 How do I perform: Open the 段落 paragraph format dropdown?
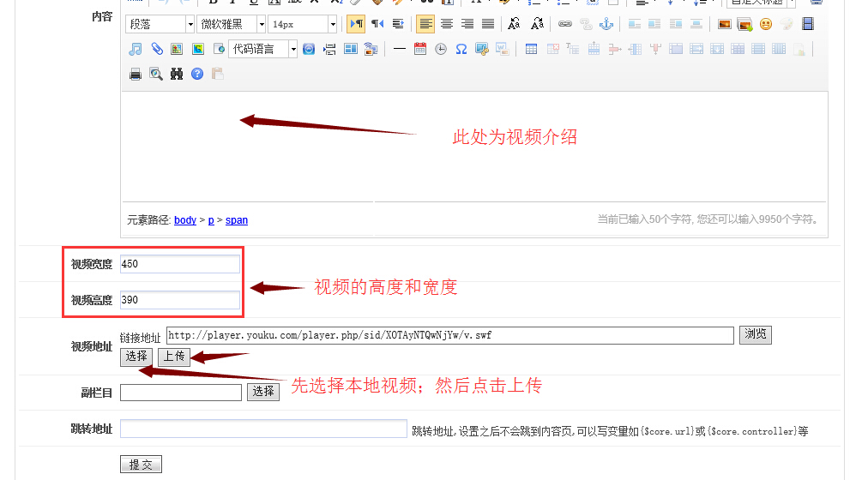tap(160, 24)
